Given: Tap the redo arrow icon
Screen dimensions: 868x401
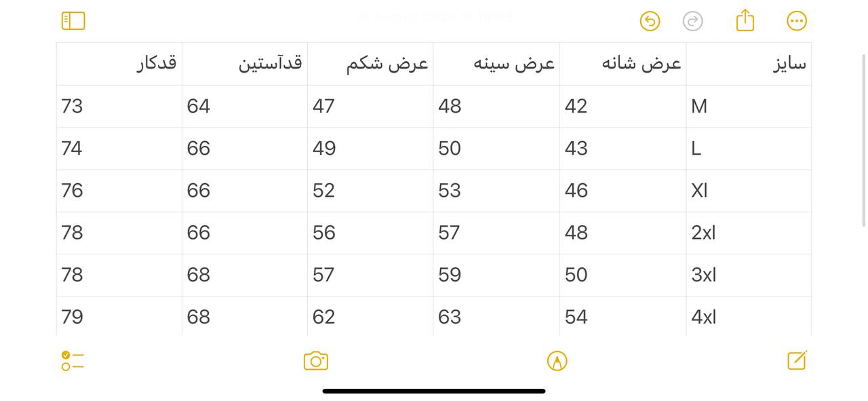Looking at the screenshot, I should tap(692, 21).
